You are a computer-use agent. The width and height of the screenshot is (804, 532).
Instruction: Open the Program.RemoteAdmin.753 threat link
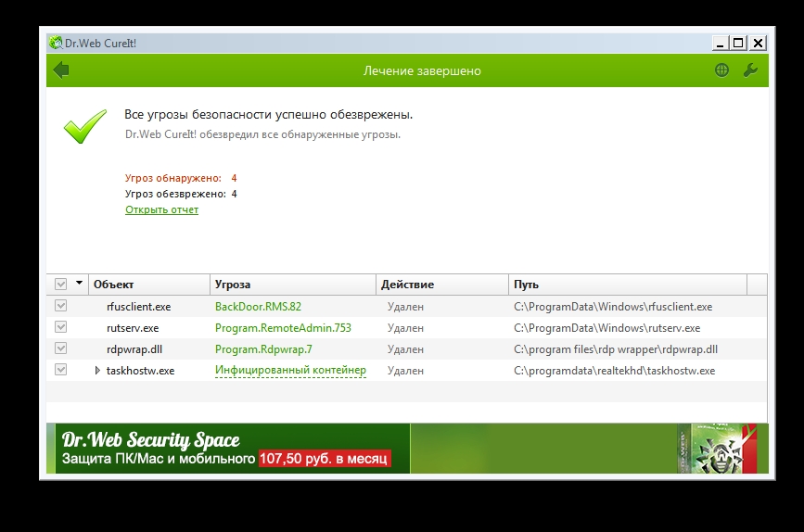283,328
